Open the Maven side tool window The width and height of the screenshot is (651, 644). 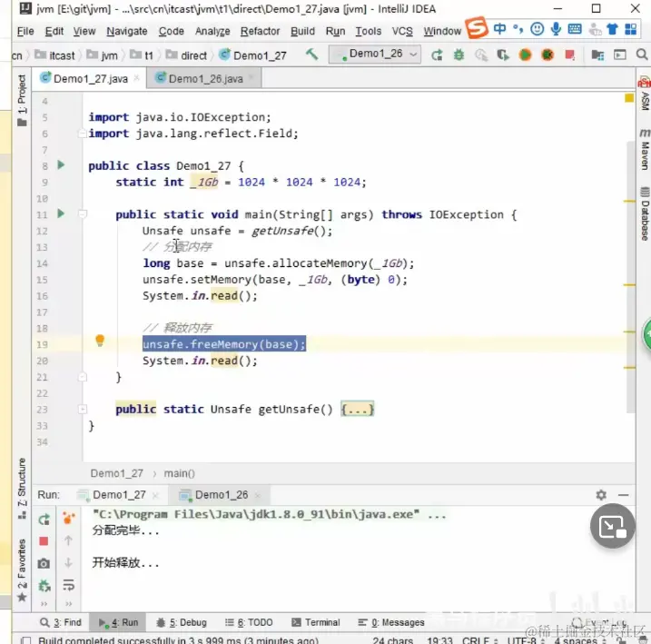(644, 149)
